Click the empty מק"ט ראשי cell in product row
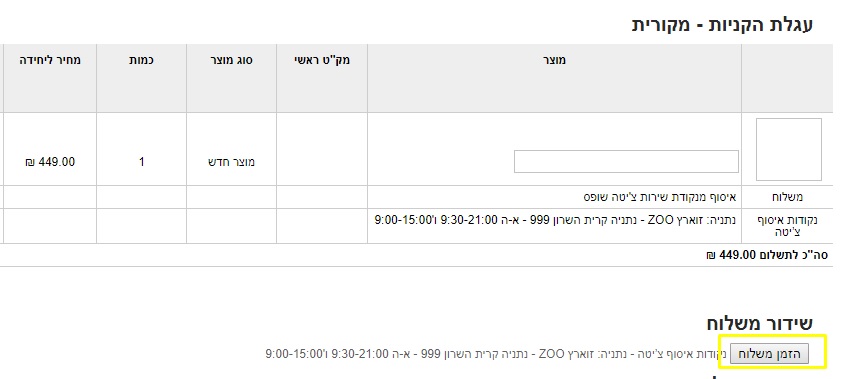The image size is (844, 379). [x=322, y=149]
